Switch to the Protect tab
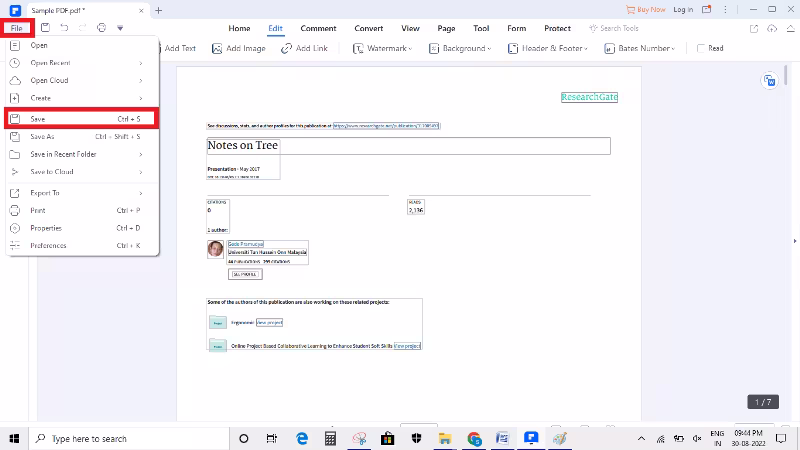 click(x=558, y=28)
